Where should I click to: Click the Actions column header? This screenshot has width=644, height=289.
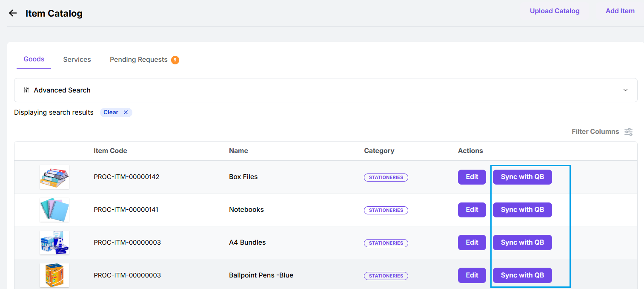click(470, 151)
